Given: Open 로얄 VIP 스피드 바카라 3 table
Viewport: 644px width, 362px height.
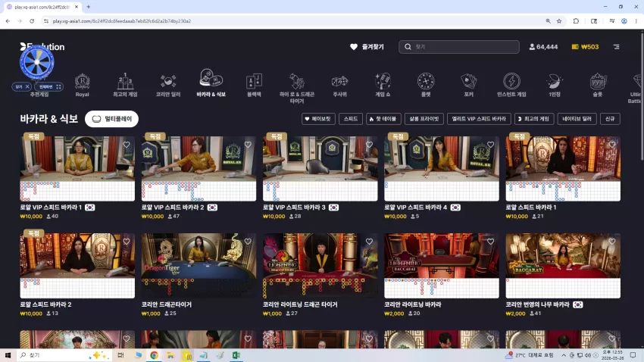Looking at the screenshot, I should click(x=320, y=168).
